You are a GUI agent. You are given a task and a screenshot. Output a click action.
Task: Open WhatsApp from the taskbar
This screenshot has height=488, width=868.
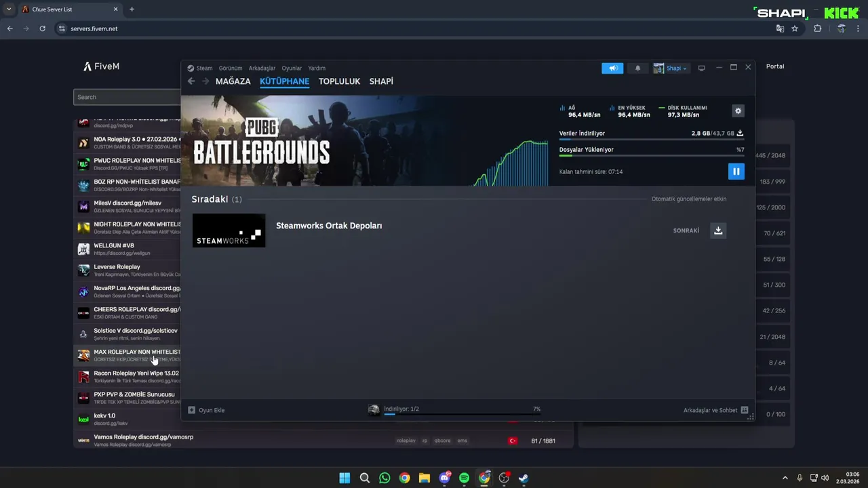[384, 478]
